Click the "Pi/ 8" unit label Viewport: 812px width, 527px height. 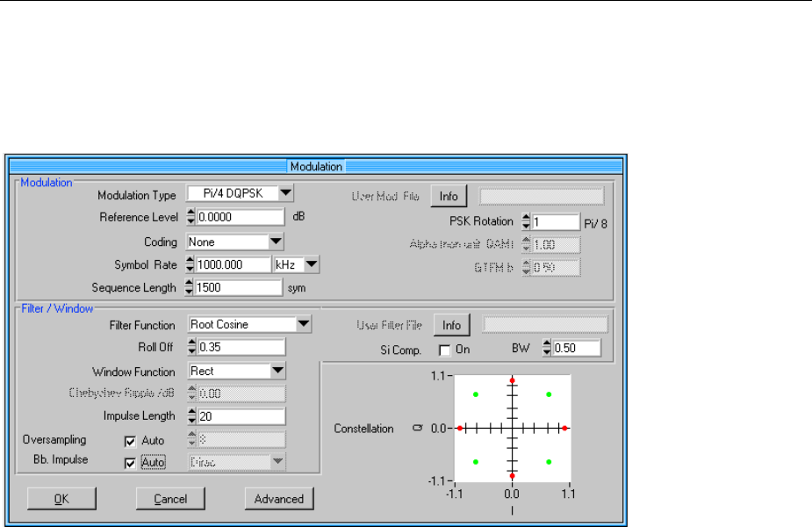tap(595, 224)
